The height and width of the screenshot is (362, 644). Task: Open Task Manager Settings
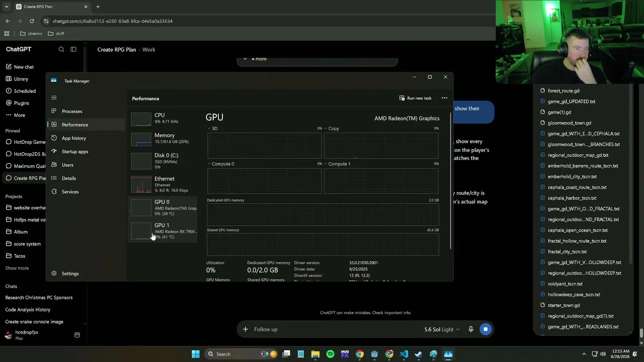70,274
